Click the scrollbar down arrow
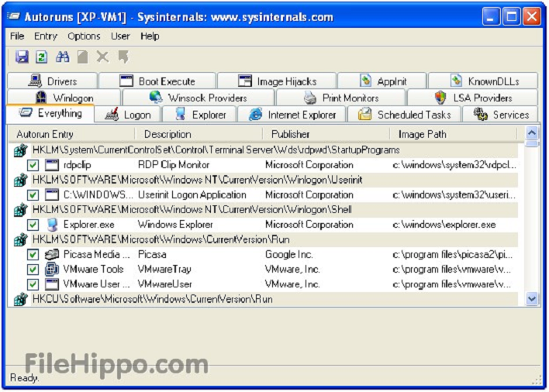Screen dimensions: 549x392 coord(532,299)
